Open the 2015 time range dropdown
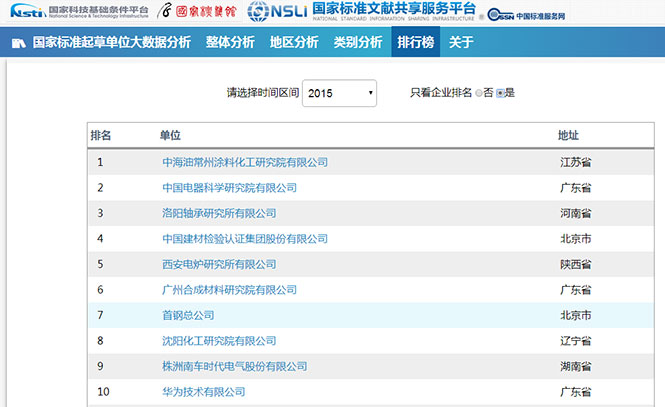This screenshot has height=407, width=665. (339, 93)
